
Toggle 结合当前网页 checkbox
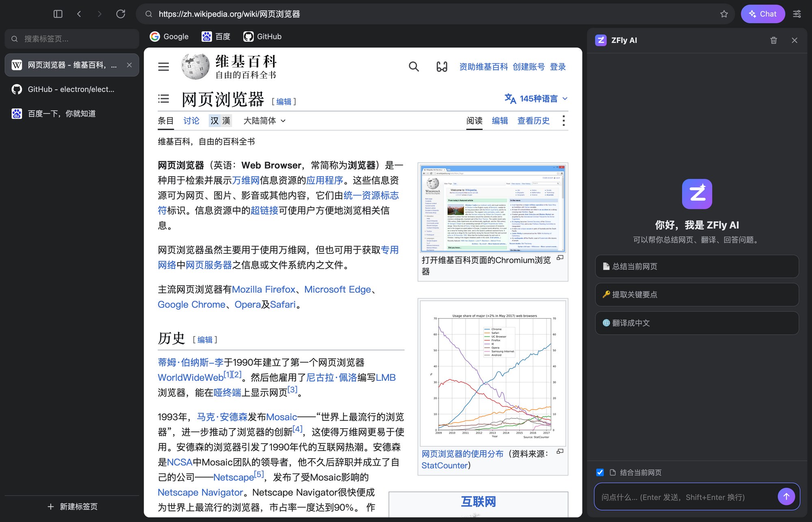tap(600, 472)
